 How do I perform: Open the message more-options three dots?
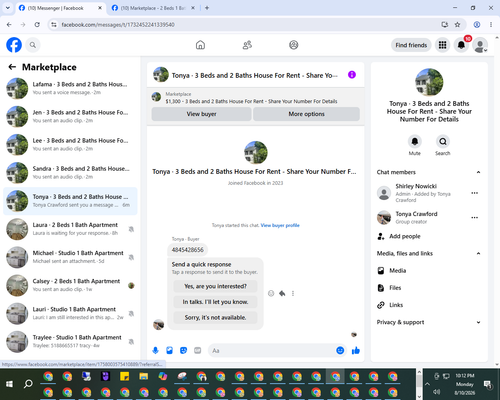293,293
